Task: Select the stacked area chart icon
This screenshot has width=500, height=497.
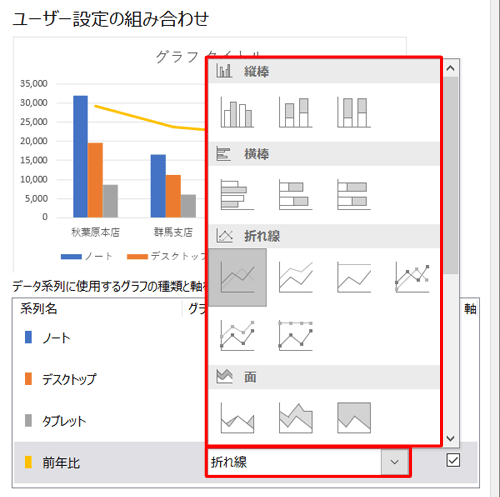Action: pyautogui.click(x=296, y=418)
